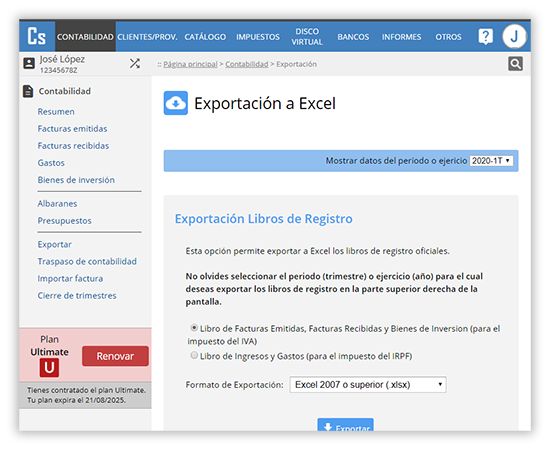Click the Ultimate plan U badge
This screenshot has height=450, width=550.
[49, 368]
